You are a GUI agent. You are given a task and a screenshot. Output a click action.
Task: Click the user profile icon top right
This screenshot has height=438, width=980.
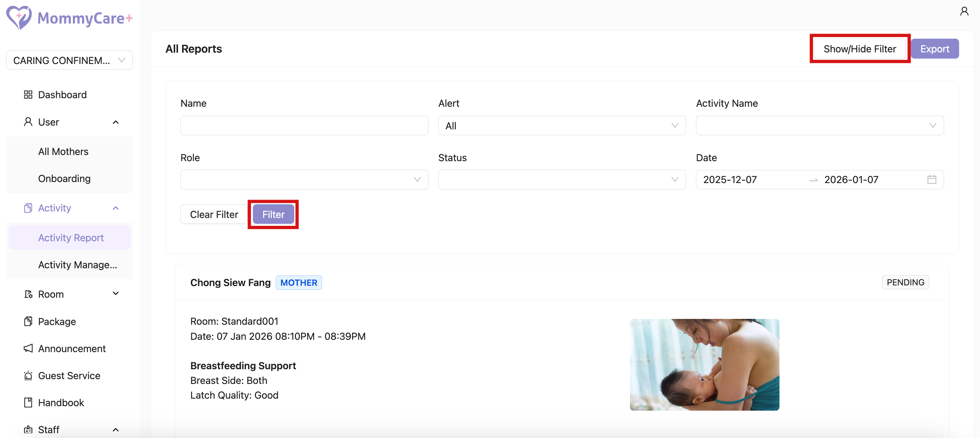click(x=964, y=11)
